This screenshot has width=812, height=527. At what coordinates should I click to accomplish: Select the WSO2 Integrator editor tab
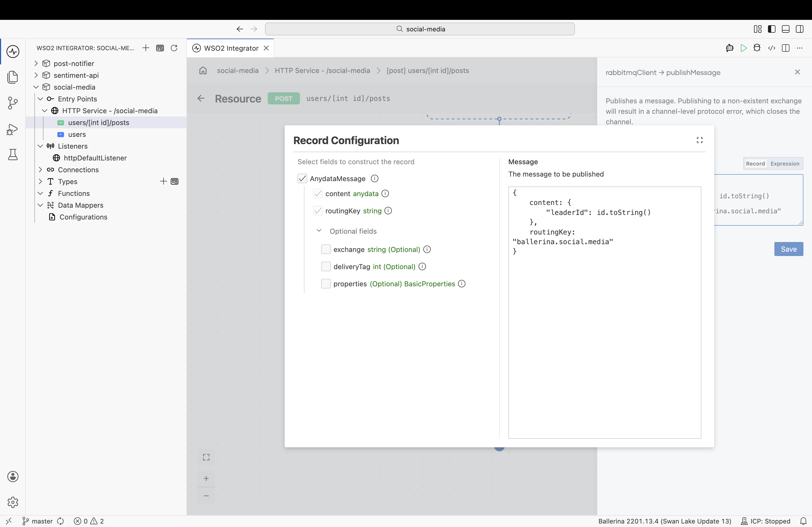click(x=231, y=48)
